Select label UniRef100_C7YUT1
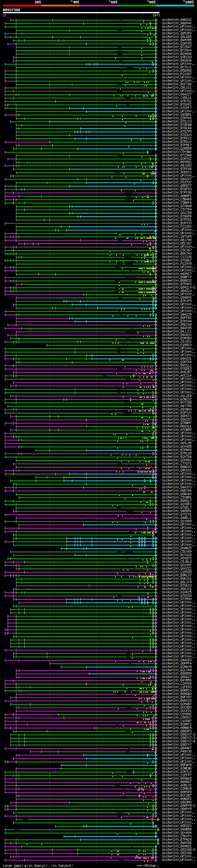The height and width of the screenshot is (868, 197). [177, 464]
